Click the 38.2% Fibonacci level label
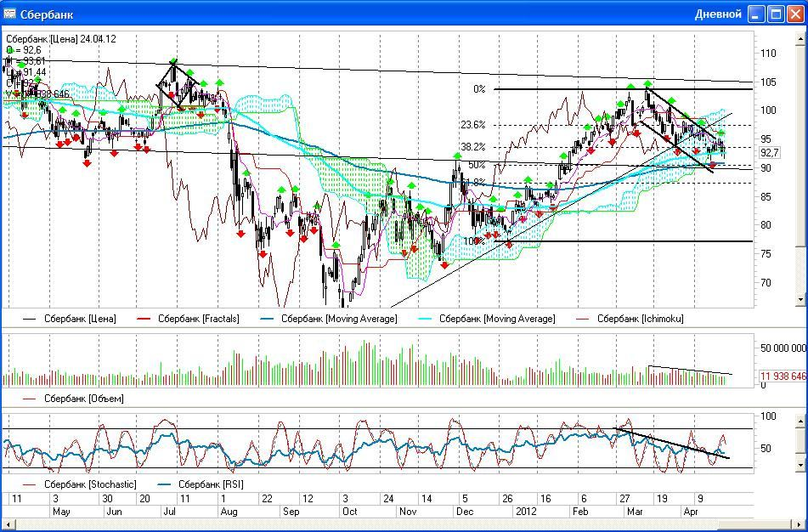The image size is (808, 532). 472,147
